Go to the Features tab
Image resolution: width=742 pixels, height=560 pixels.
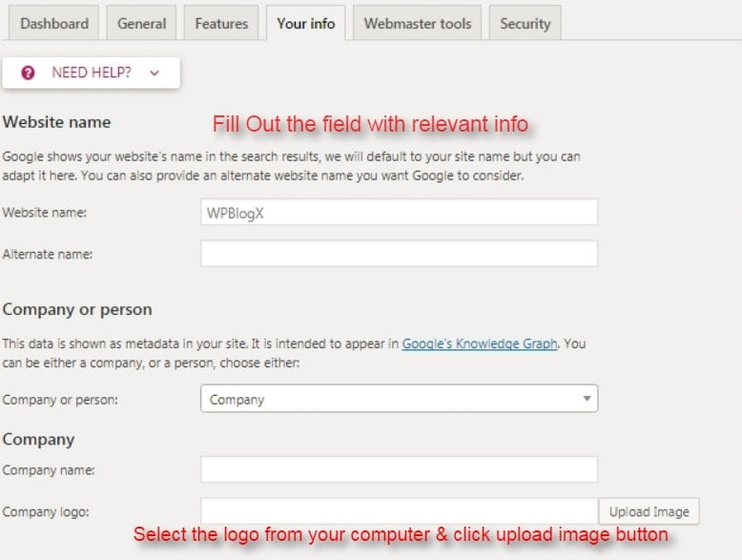[x=221, y=23]
